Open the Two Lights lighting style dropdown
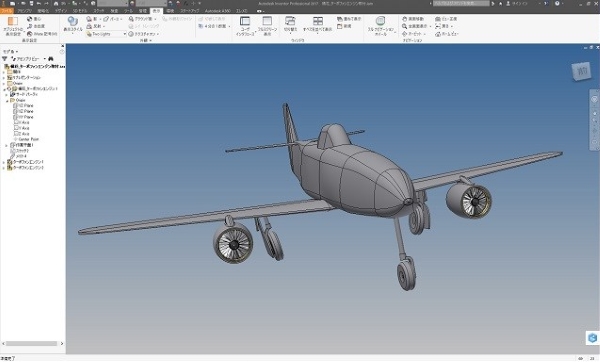 point(106,34)
